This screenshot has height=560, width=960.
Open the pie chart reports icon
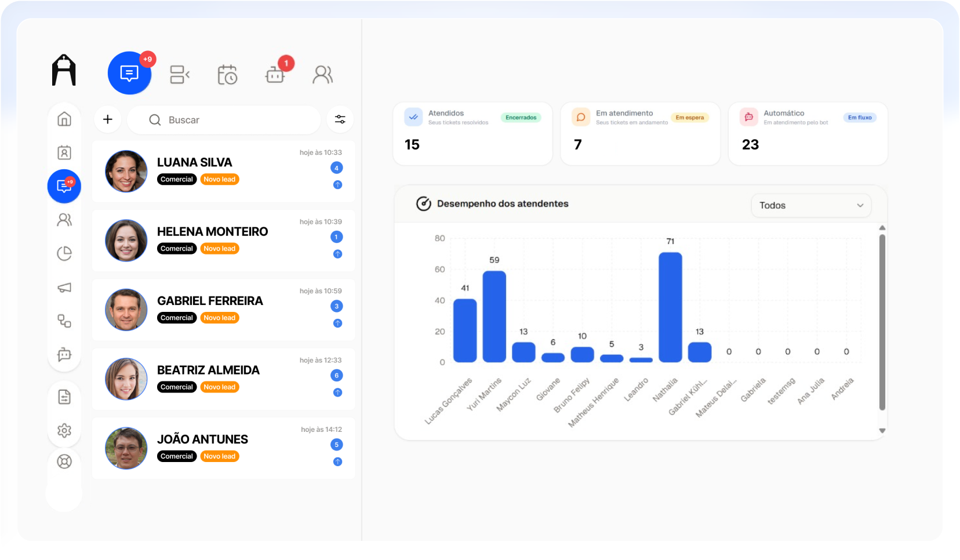64,253
